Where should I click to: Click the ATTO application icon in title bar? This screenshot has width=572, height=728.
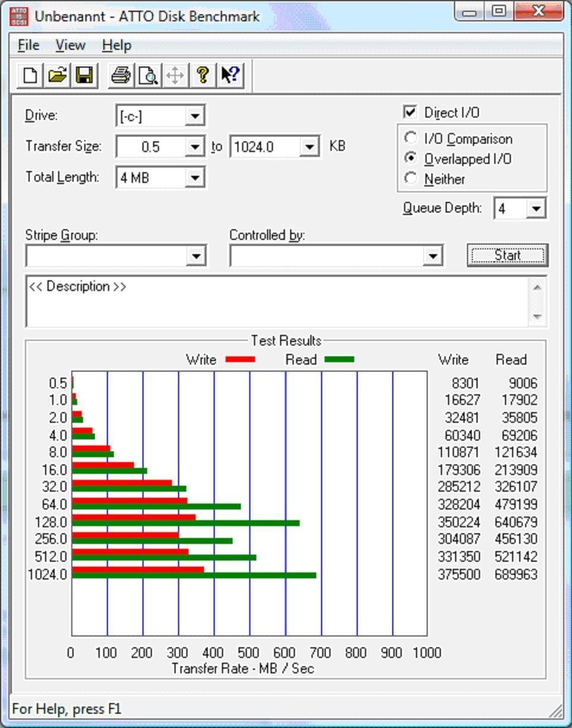click(19, 15)
